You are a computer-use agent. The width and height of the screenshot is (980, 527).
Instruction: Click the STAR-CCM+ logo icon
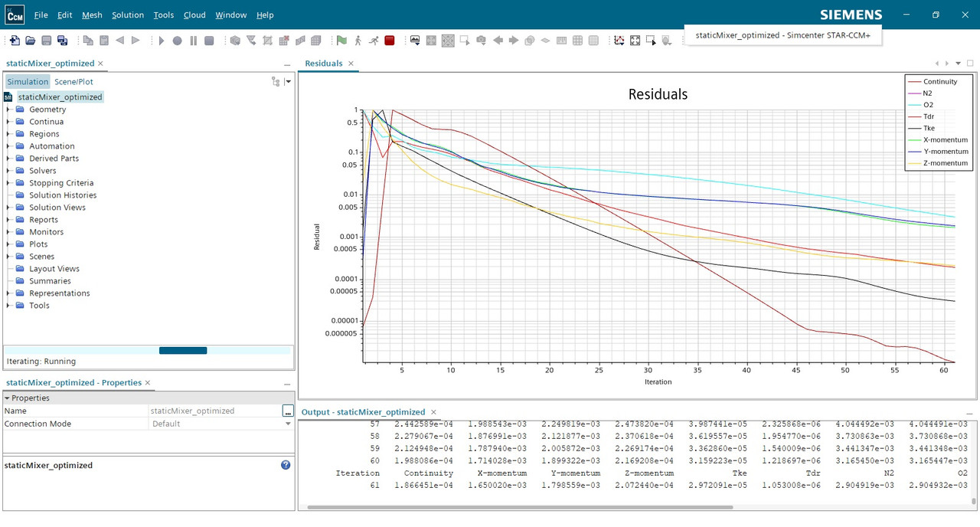15,15
